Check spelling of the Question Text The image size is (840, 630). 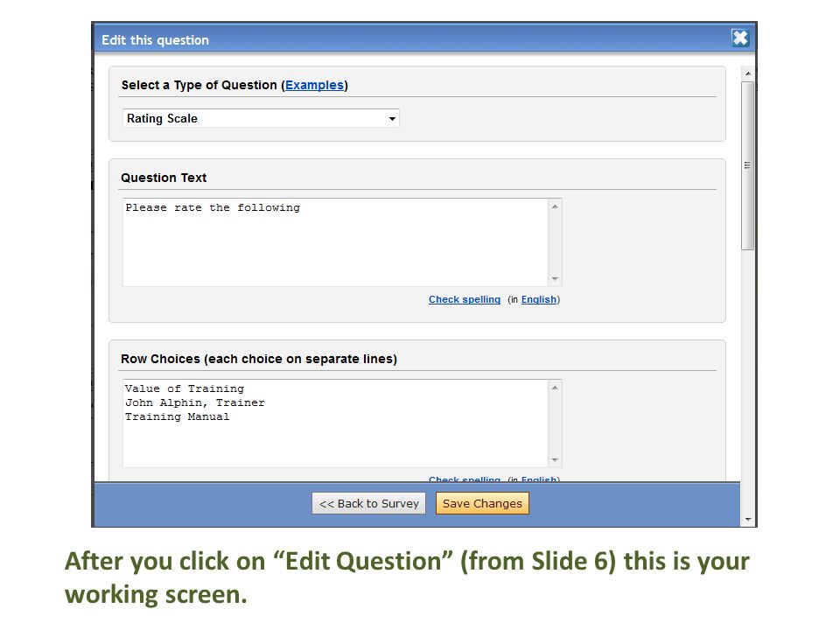[465, 299]
